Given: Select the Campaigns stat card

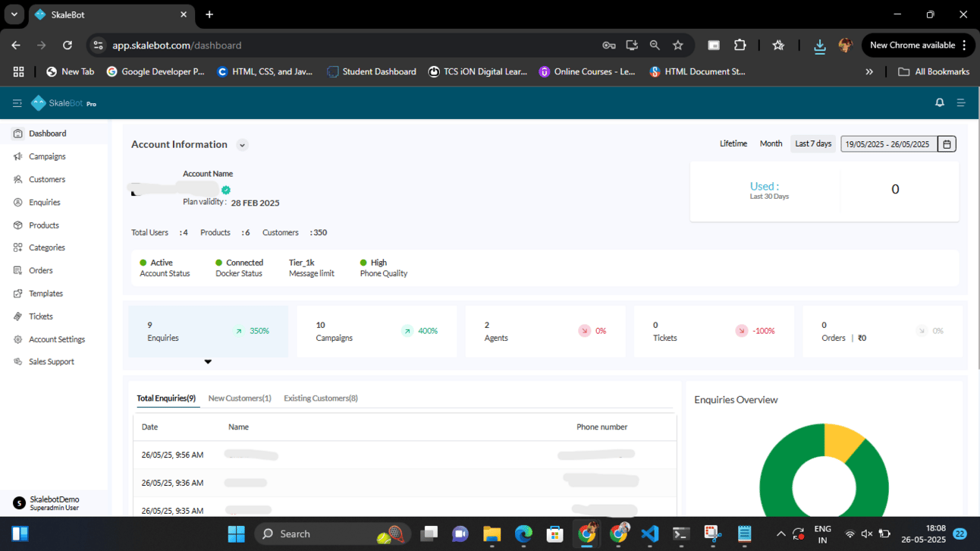Looking at the screenshot, I should point(377,332).
